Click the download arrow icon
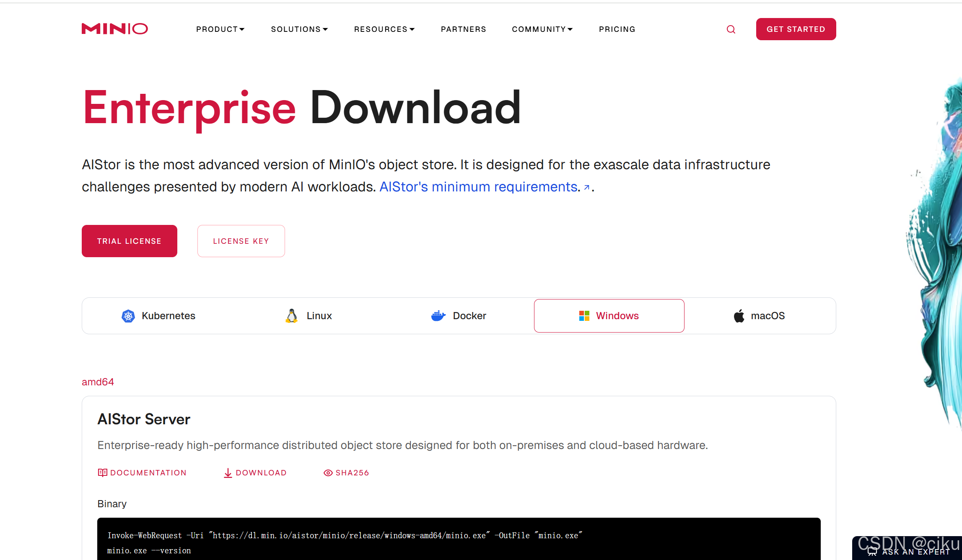 pos(228,473)
